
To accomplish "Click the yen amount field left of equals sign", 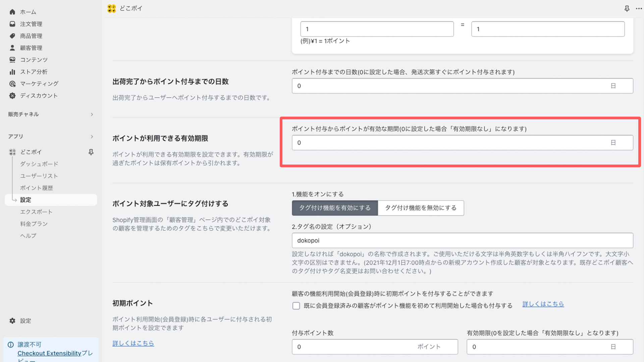I will pyautogui.click(x=377, y=29).
